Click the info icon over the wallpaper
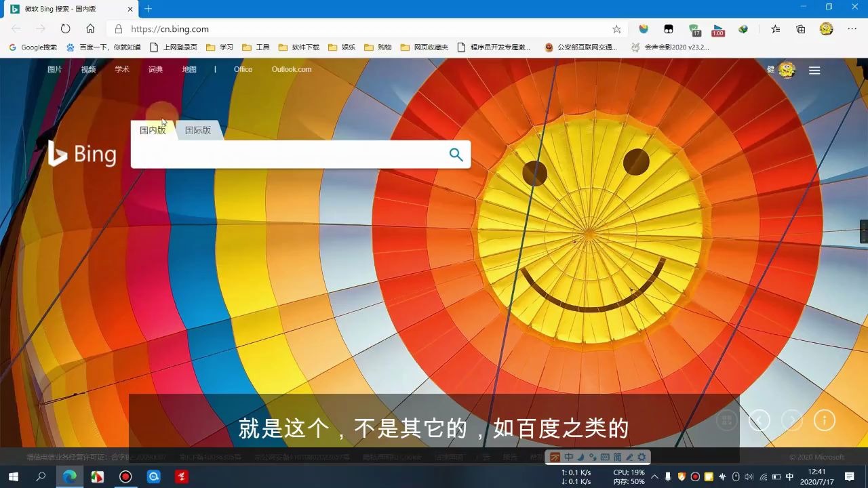This screenshot has height=488, width=868. coord(825,420)
